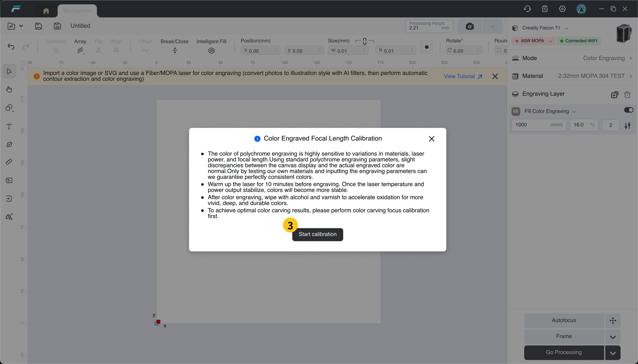Toggle the aspect ratio lock
Screen dimensions: 638x364
pos(364,41)
